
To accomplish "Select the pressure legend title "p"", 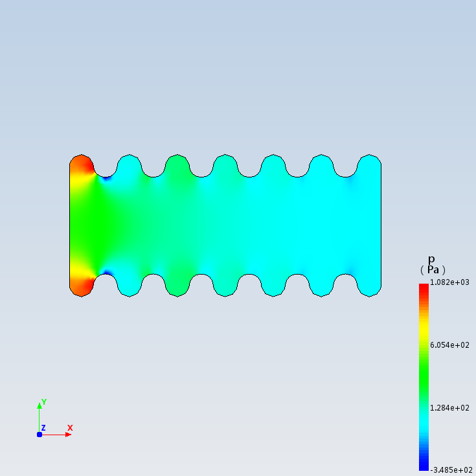I will pyautogui.click(x=432, y=259).
